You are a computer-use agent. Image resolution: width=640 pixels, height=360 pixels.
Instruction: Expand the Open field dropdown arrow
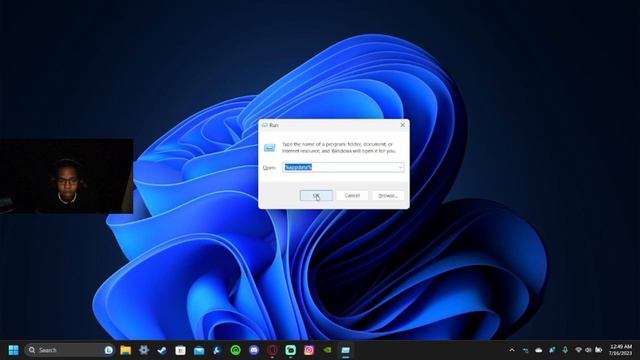coord(400,167)
